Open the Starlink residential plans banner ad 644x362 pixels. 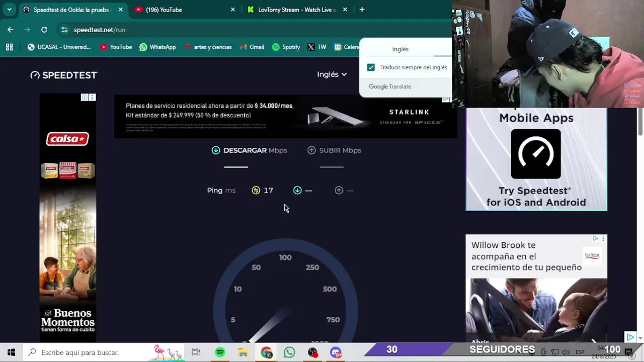coord(285,116)
